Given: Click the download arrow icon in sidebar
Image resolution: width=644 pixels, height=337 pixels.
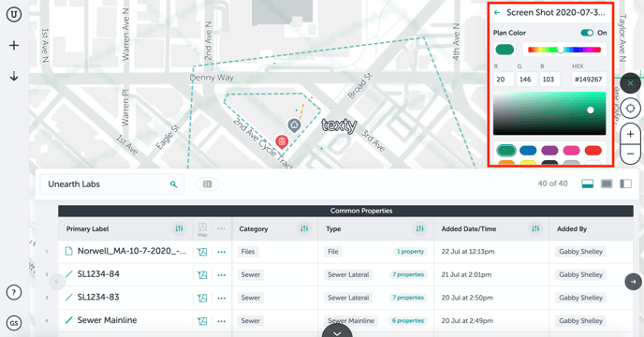Looking at the screenshot, I should pos(14,76).
